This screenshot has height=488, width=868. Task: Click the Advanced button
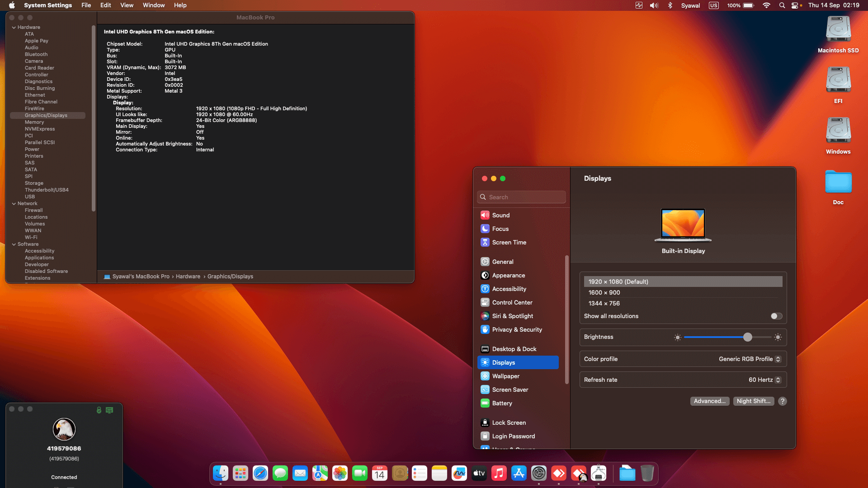[x=709, y=401]
